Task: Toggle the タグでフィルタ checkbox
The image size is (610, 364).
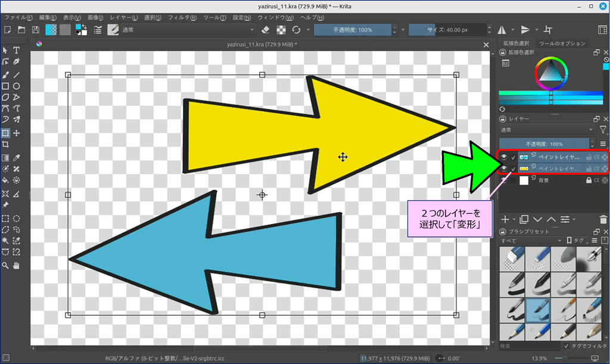Action: point(566,346)
